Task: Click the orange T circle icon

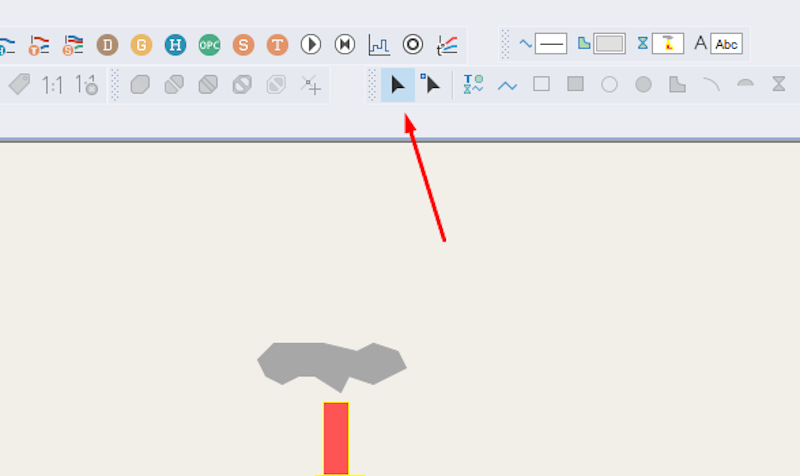Action: click(277, 44)
